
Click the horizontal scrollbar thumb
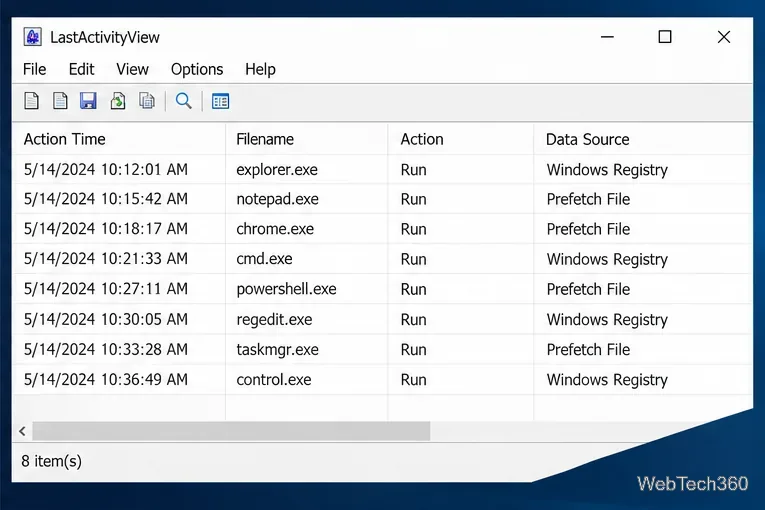231,431
